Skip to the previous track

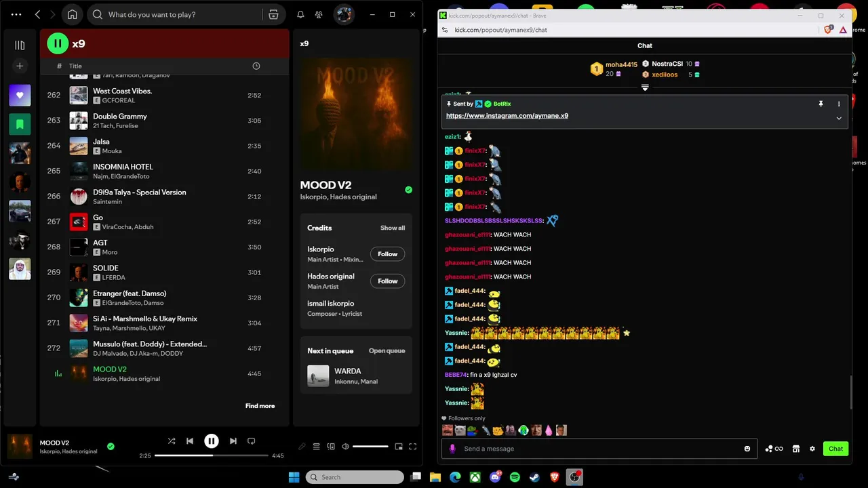pos(190,441)
